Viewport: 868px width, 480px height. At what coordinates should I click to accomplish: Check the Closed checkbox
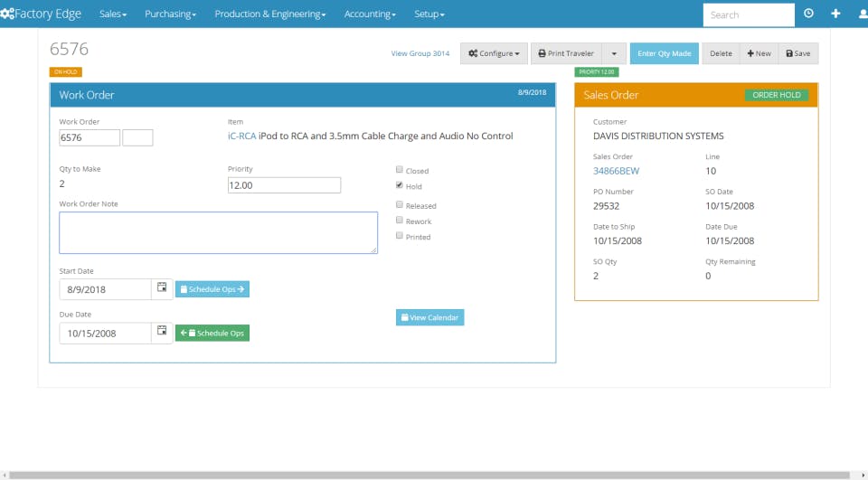(x=399, y=169)
